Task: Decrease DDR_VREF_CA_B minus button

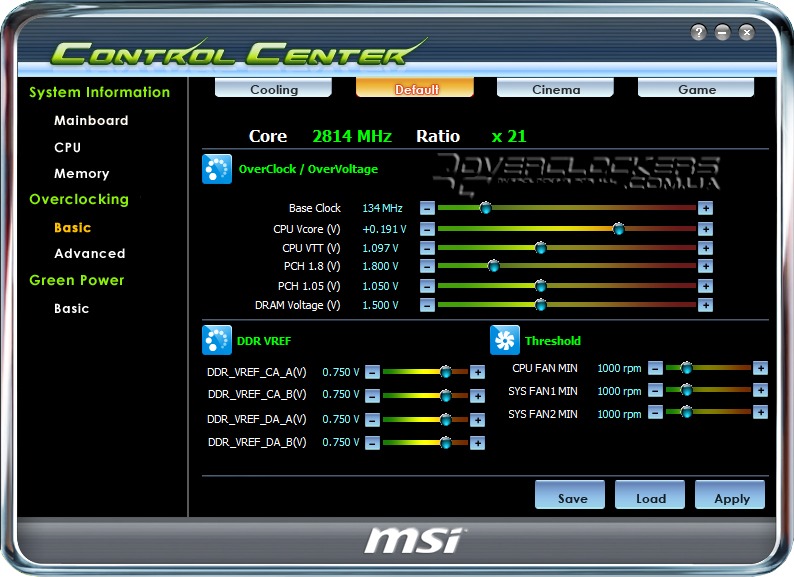Action: click(372, 395)
